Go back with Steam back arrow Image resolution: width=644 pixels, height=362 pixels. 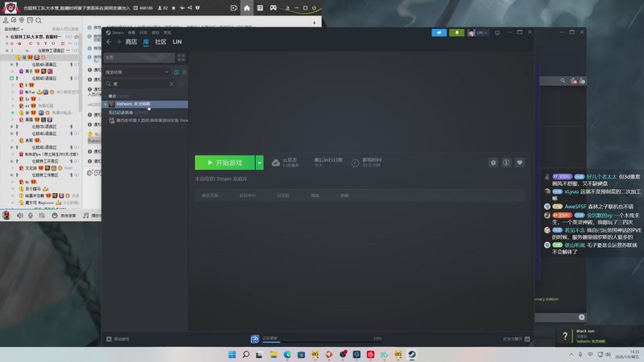click(109, 42)
